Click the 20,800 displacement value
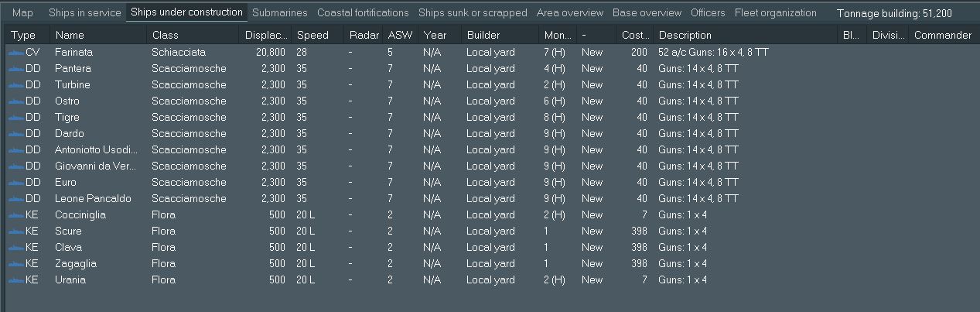This screenshot has width=980, height=312. [270, 53]
